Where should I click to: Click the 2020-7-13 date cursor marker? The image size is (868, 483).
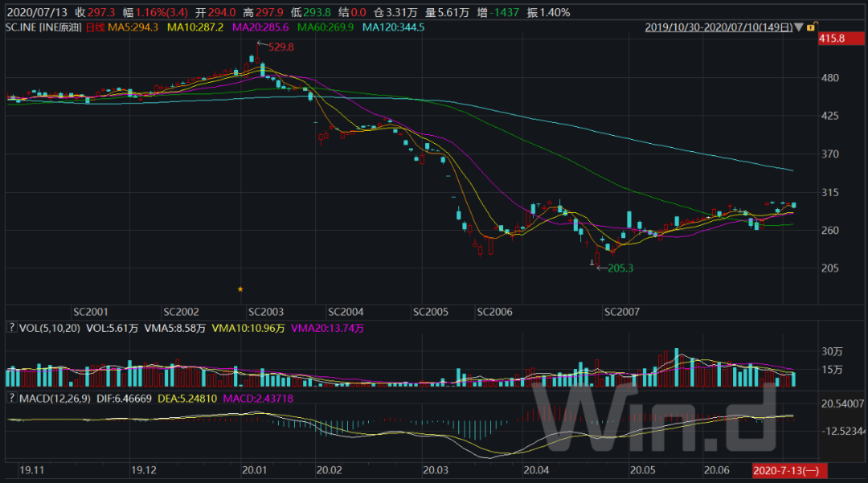pos(789,470)
